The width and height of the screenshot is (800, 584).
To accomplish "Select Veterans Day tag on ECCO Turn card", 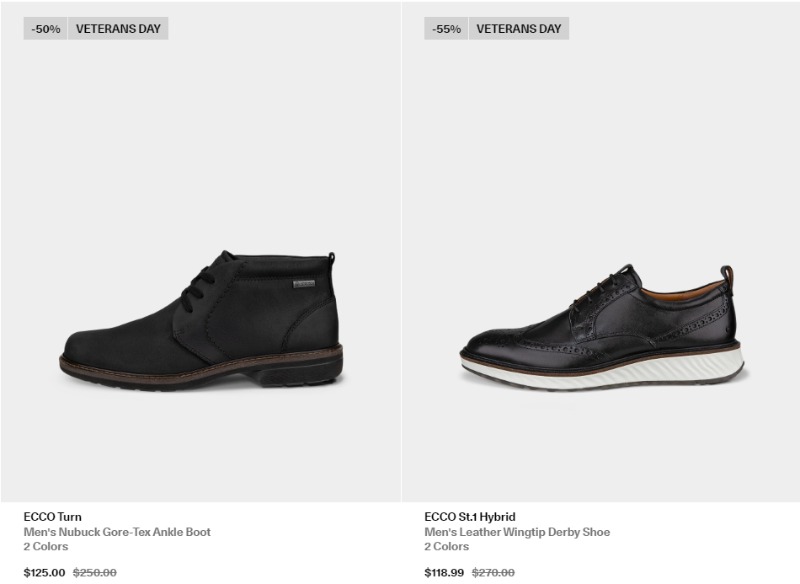I will click(x=118, y=29).
